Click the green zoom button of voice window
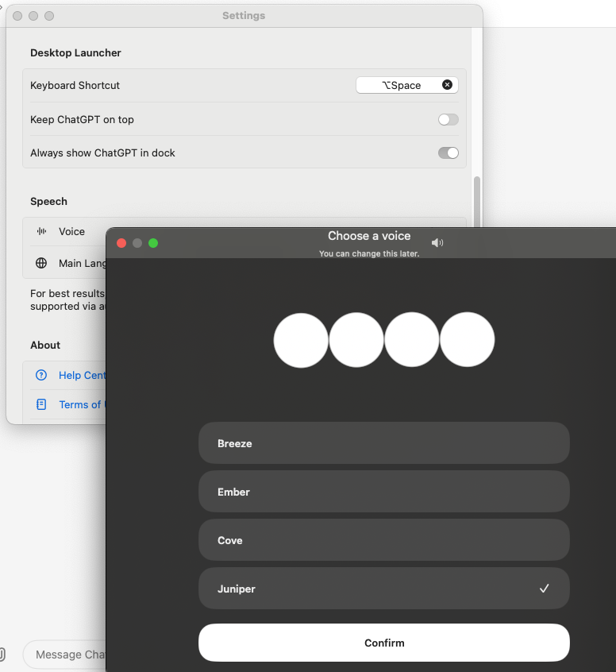 tap(153, 243)
